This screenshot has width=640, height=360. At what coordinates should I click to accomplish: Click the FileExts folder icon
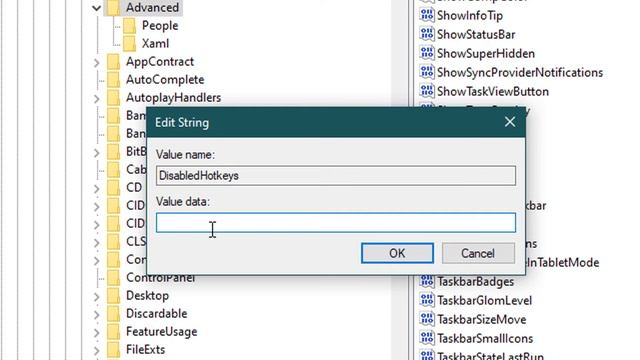[113, 349]
